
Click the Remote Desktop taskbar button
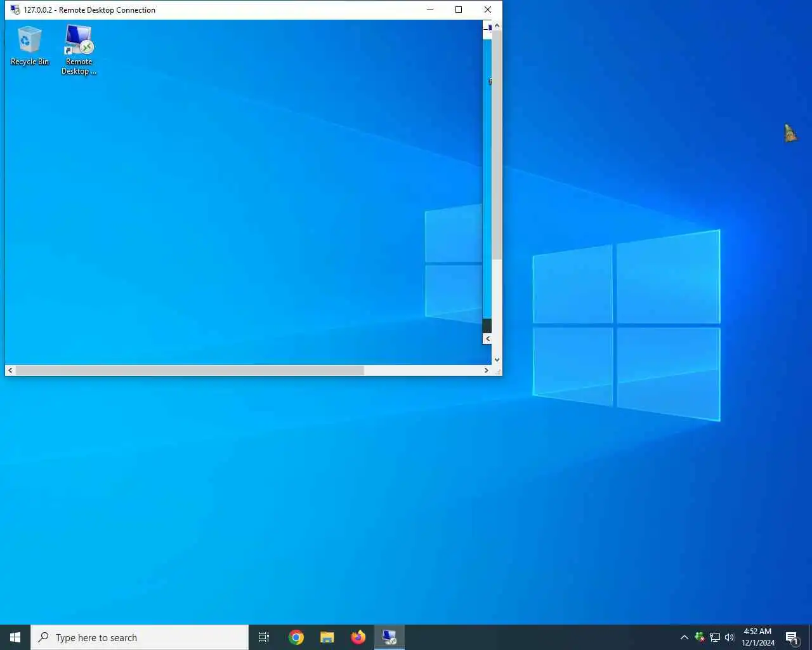(x=389, y=637)
